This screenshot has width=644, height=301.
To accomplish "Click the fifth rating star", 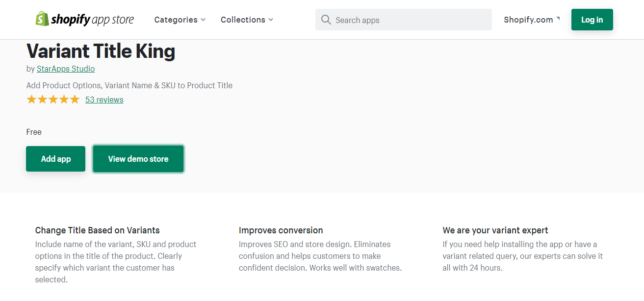I will (75, 100).
